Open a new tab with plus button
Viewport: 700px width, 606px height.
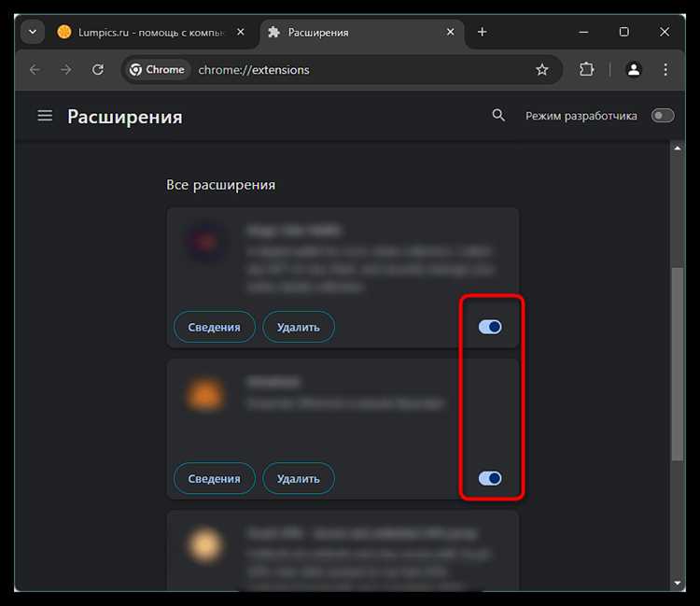[x=483, y=32]
